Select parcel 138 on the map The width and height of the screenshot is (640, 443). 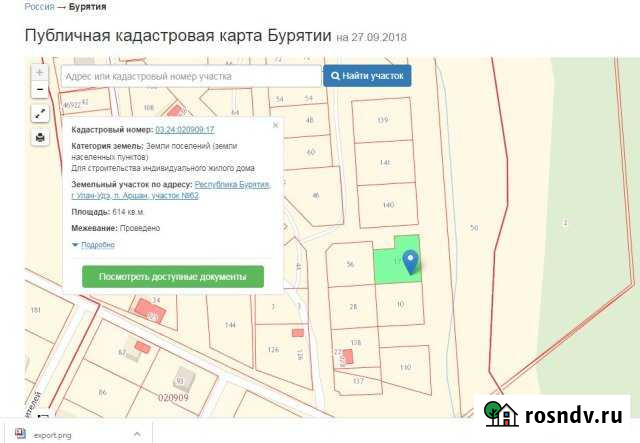pyautogui.click(x=356, y=343)
